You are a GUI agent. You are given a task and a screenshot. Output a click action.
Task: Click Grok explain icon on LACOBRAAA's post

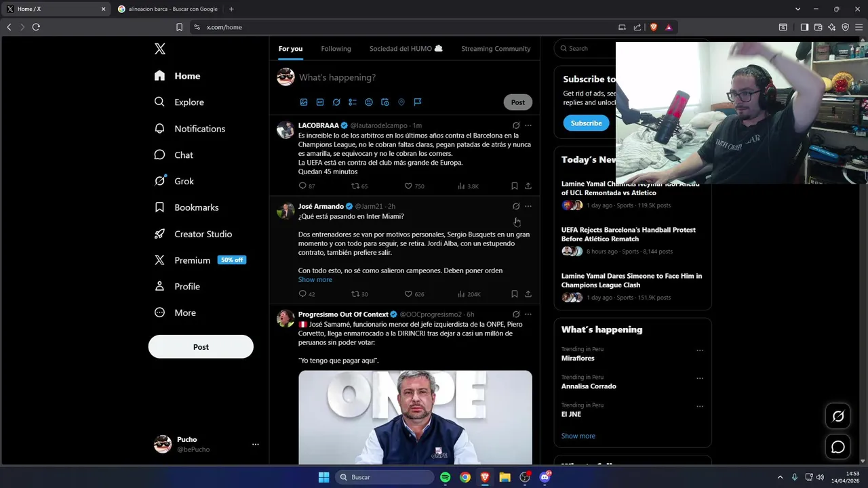516,125
